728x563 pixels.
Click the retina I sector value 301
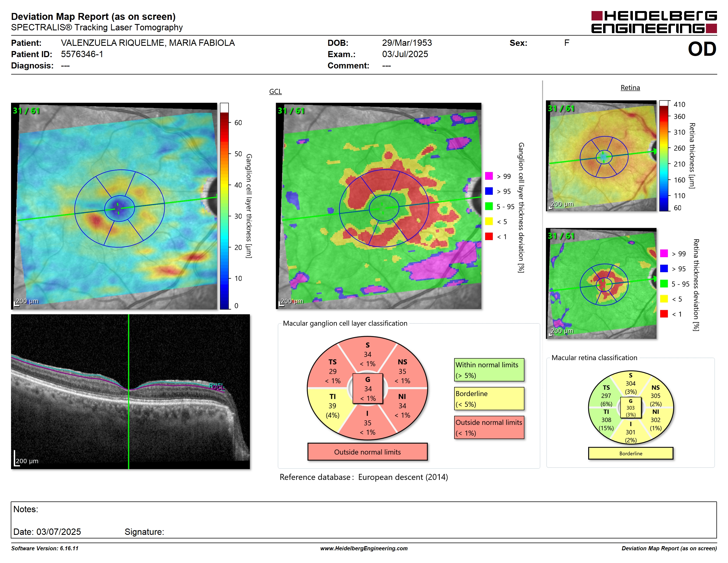630,432
